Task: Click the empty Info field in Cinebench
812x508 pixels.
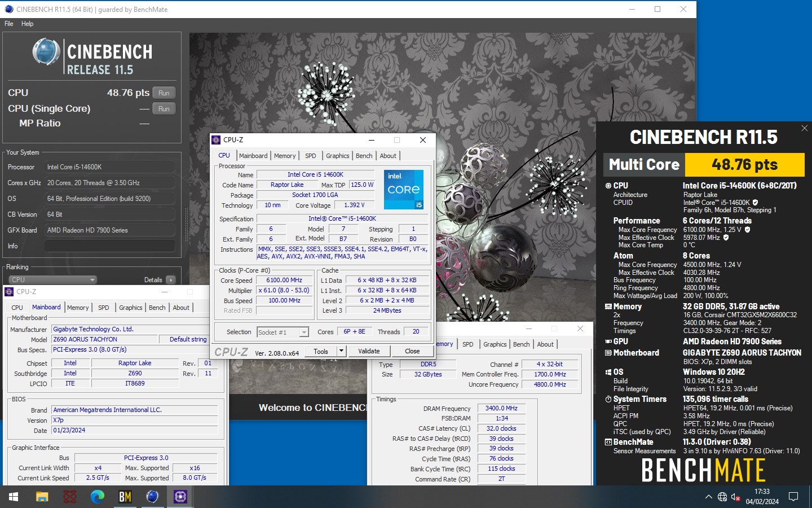Action: (x=110, y=246)
